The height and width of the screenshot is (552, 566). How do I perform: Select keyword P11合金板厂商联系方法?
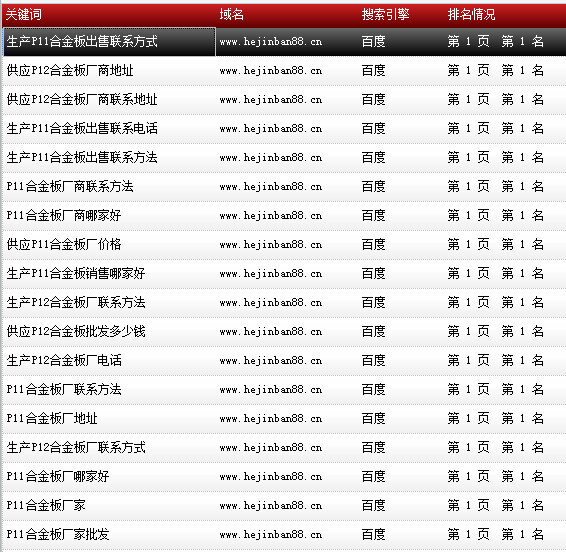tap(70, 186)
